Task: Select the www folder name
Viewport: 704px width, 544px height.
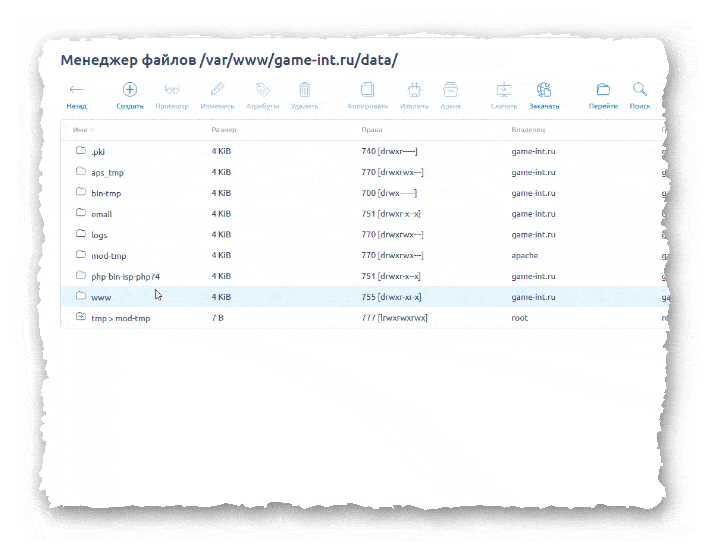Action: click(x=101, y=298)
